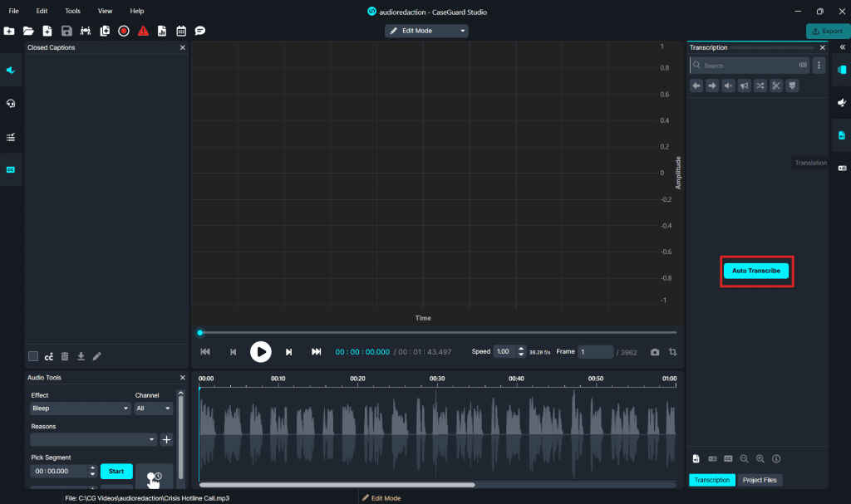This screenshot has width=851, height=504.
Task: Click the snapshot camera icon
Action: pos(655,352)
